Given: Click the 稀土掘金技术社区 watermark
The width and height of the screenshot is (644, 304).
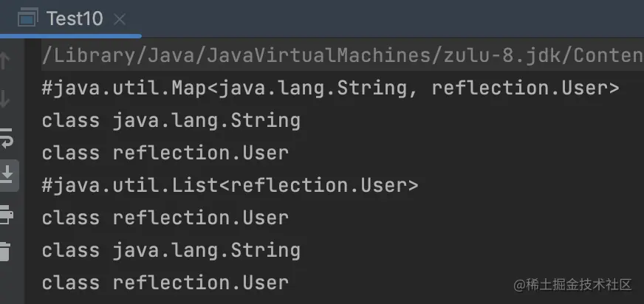Looking at the screenshot, I should click(579, 285).
